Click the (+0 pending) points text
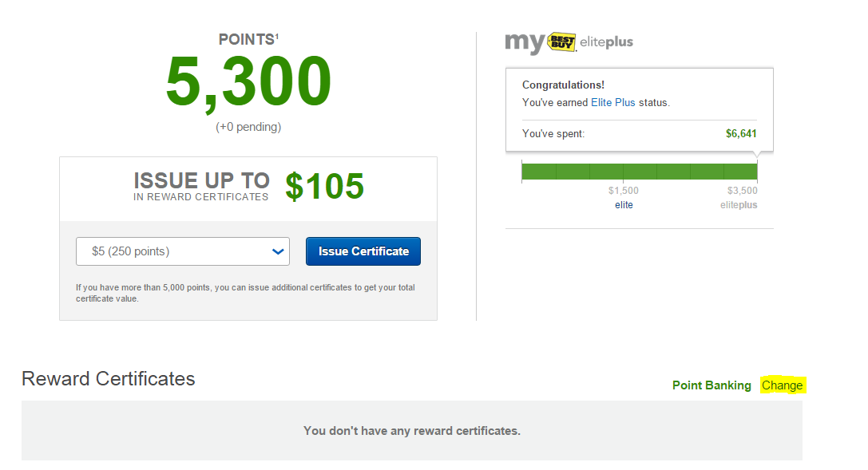 (248, 127)
